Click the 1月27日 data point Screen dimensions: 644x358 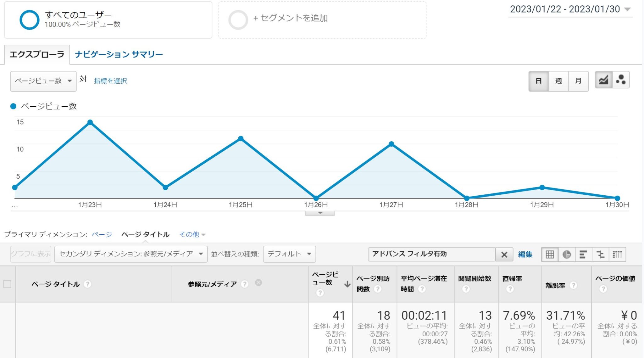391,144
